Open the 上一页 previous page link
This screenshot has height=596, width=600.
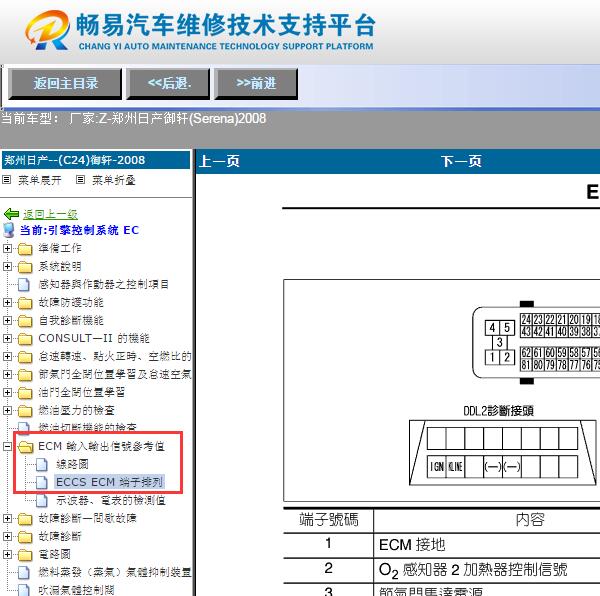[x=219, y=161]
